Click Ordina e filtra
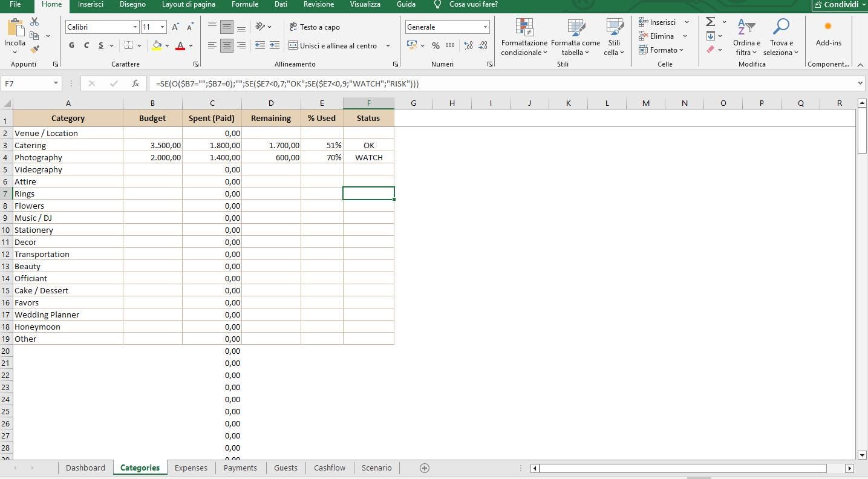The width and height of the screenshot is (868, 479). point(746,36)
